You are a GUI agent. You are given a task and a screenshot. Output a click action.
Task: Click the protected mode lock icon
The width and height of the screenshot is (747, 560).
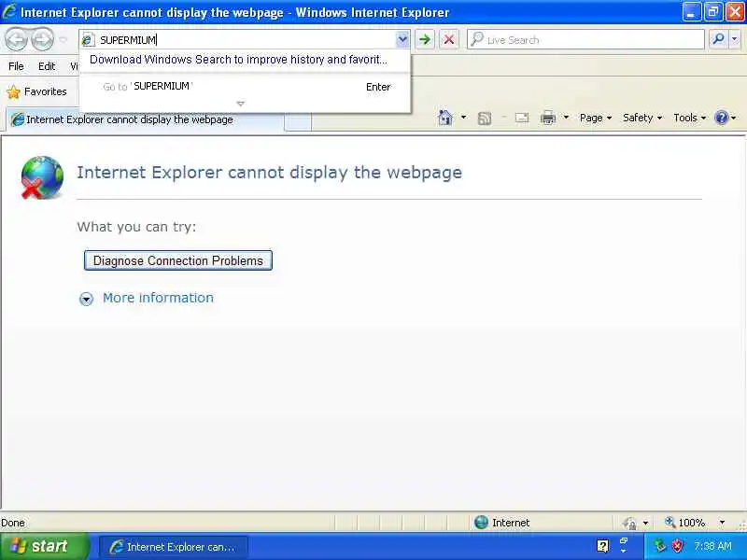pos(629,523)
